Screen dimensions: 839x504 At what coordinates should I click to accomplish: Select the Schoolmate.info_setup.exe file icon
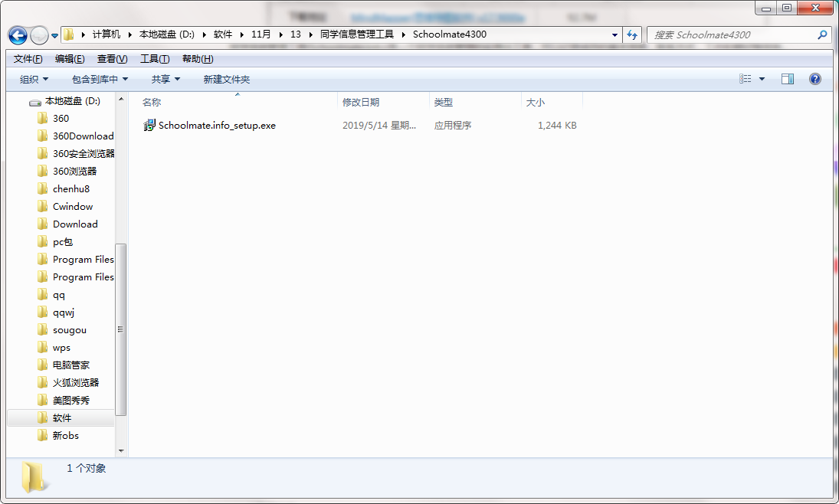click(149, 126)
